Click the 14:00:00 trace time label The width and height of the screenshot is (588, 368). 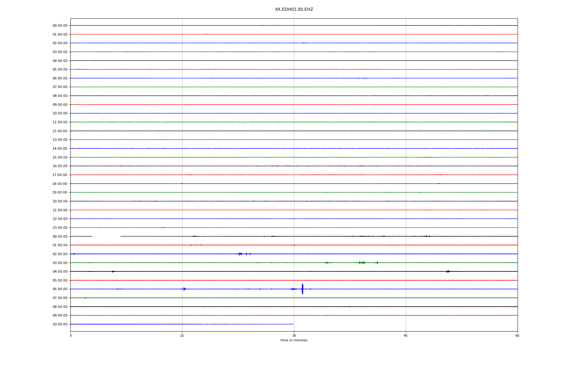(x=60, y=149)
